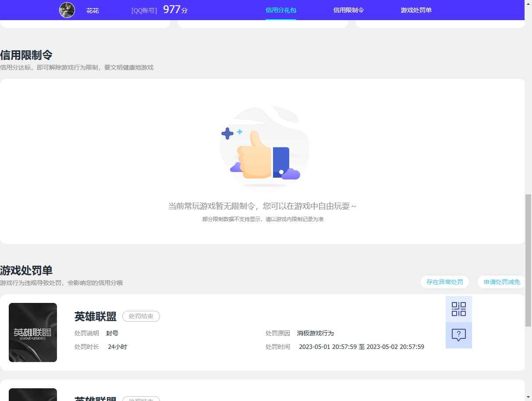Open the help chat question icon
Image resolution: width=532 pixels, height=401 pixels.
pyautogui.click(x=459, y=335)
